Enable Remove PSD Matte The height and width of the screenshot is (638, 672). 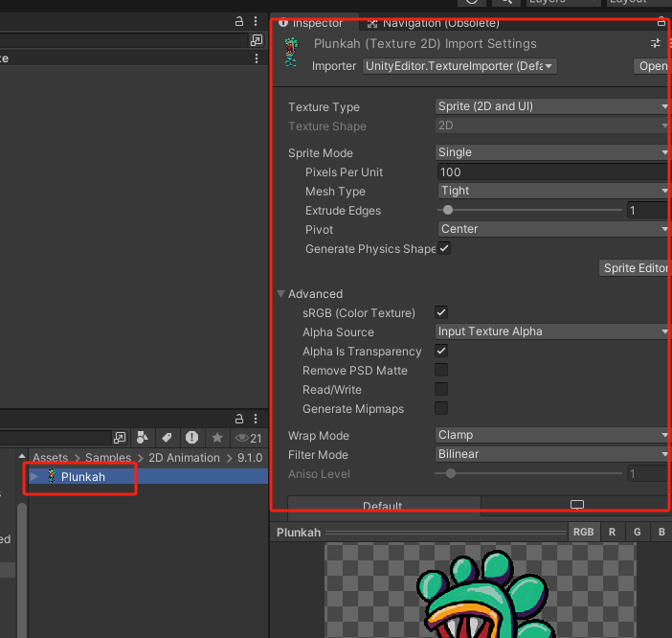click(441, 370)
